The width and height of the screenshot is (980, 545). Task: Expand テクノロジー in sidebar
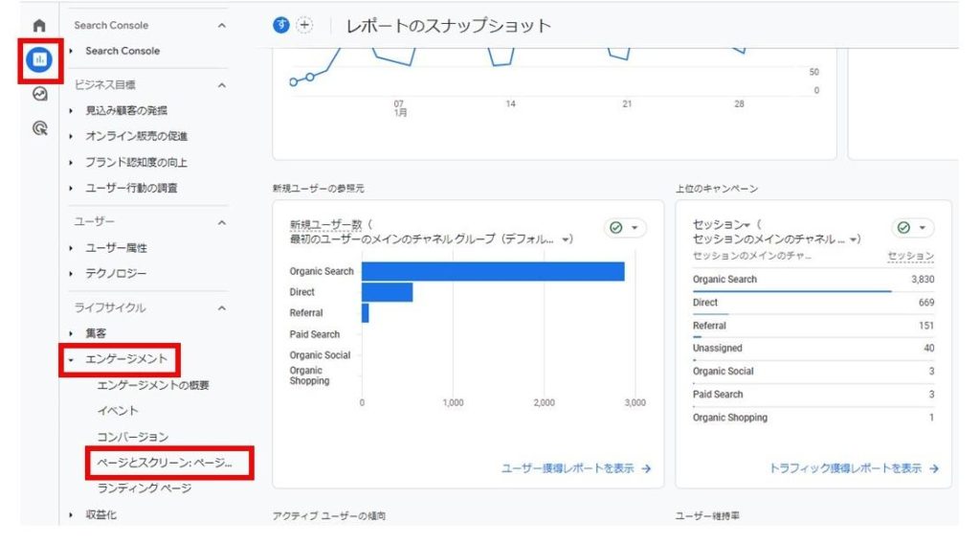pos(71,274)
